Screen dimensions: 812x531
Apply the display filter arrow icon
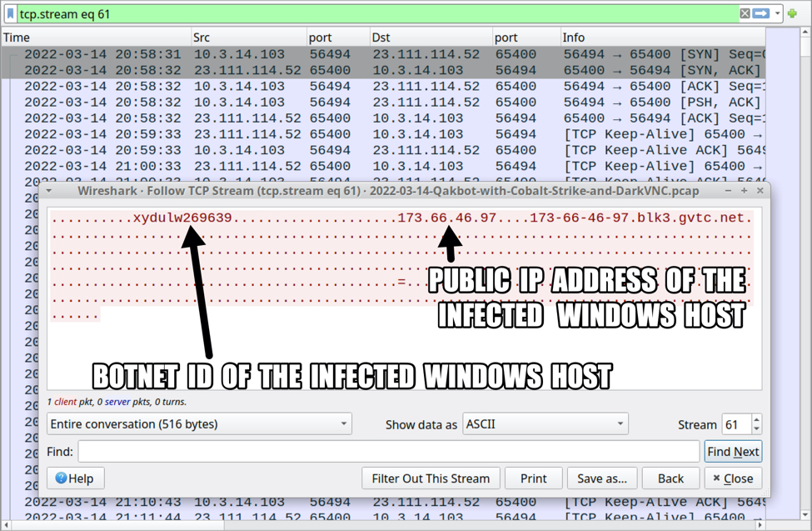(x=760, y=13)
